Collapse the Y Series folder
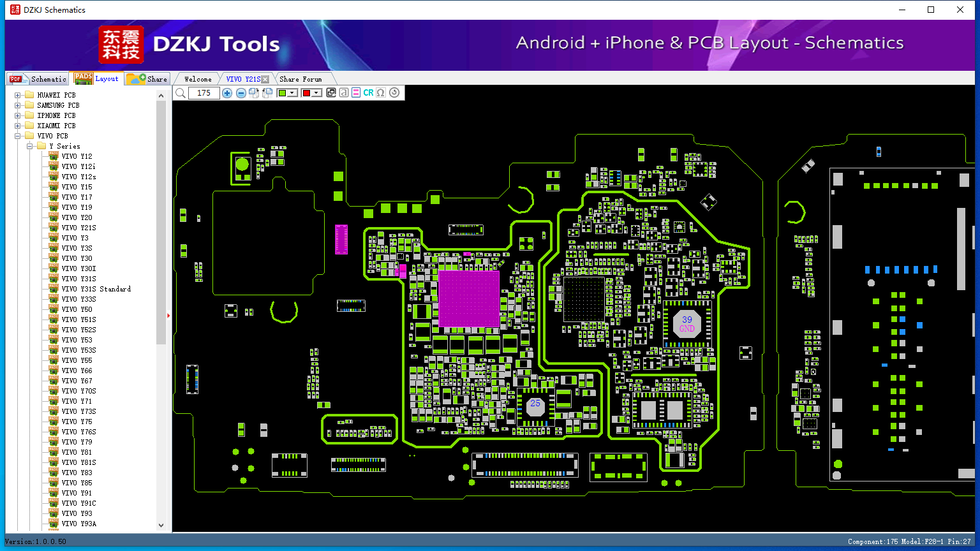 [29, 146]
